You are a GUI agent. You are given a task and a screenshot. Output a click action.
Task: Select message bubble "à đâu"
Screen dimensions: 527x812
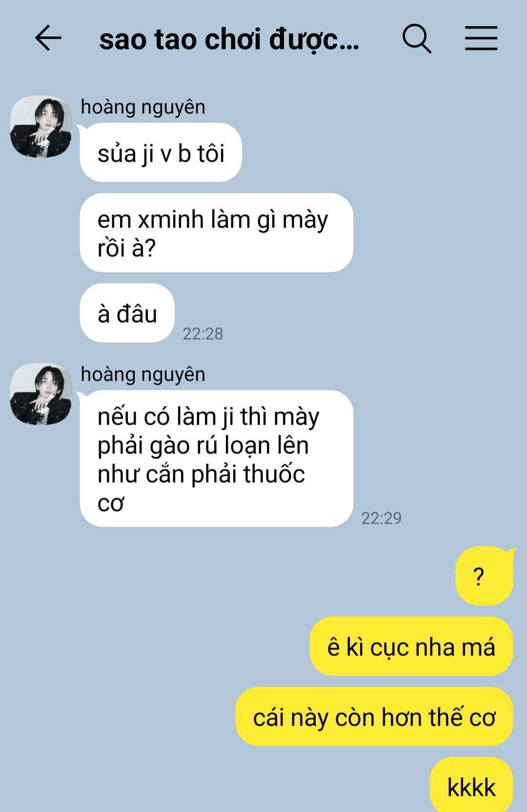[127, 313]
